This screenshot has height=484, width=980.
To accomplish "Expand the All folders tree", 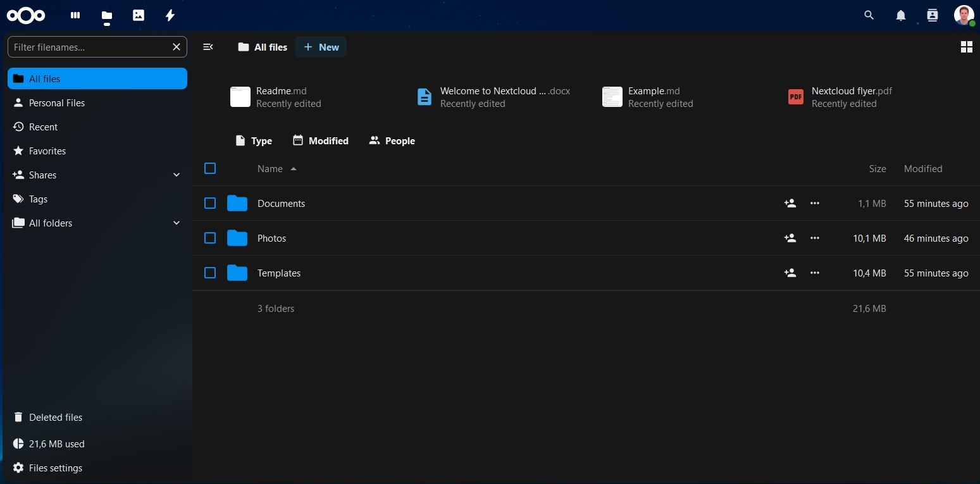I will [177, 223].
